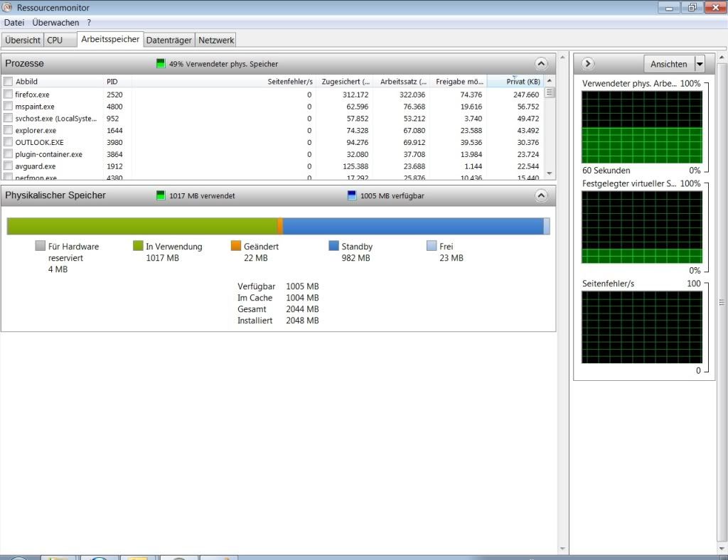This screenshot has width=728, height=560.
Task: Click the process list scrollbar down arrow
Action: [x=550, y=173]
